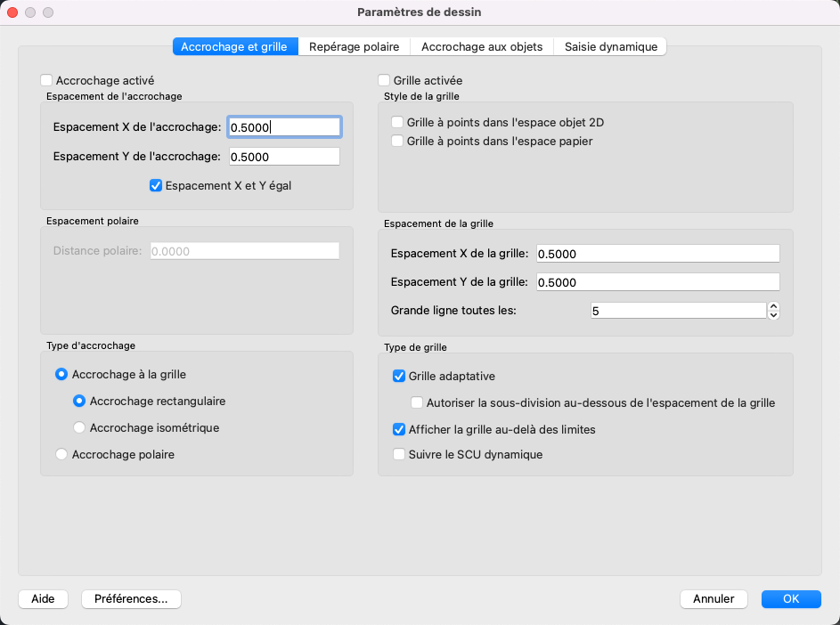Toggle Afficher la grille au-delà des limites
840x625 pixels.
click(x=399, y=429)
